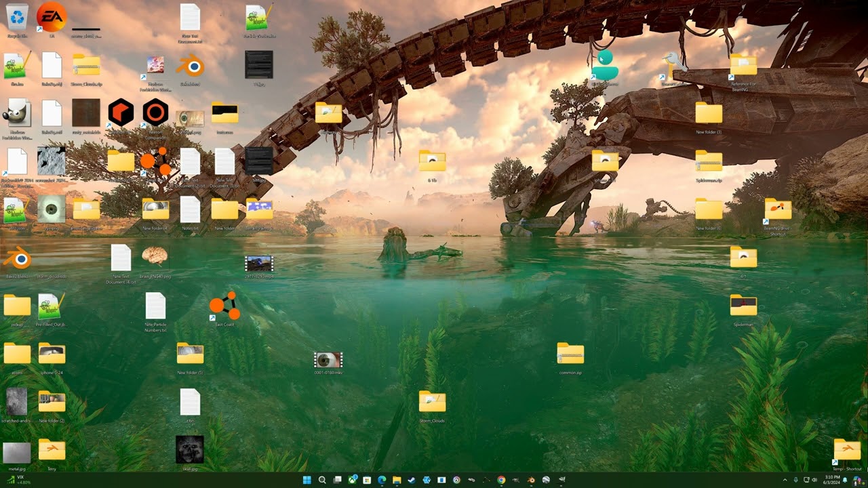Select the GIMP Wilber mascot icon

(x=16, y=113)
